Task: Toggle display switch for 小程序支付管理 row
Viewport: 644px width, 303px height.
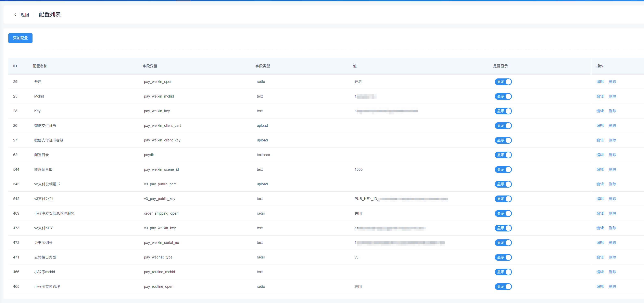Action: pos(503,287)
